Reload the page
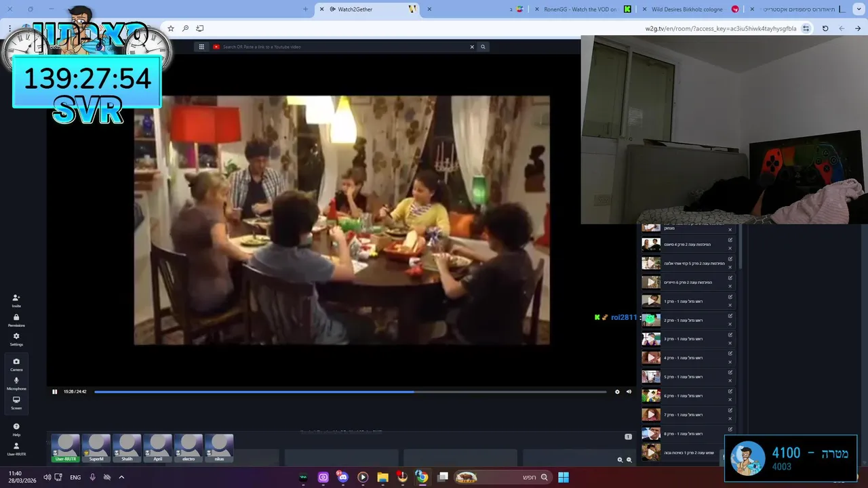The width and height of the screenshot is (868, 488). pyautogui.click(x=825, y=28)
